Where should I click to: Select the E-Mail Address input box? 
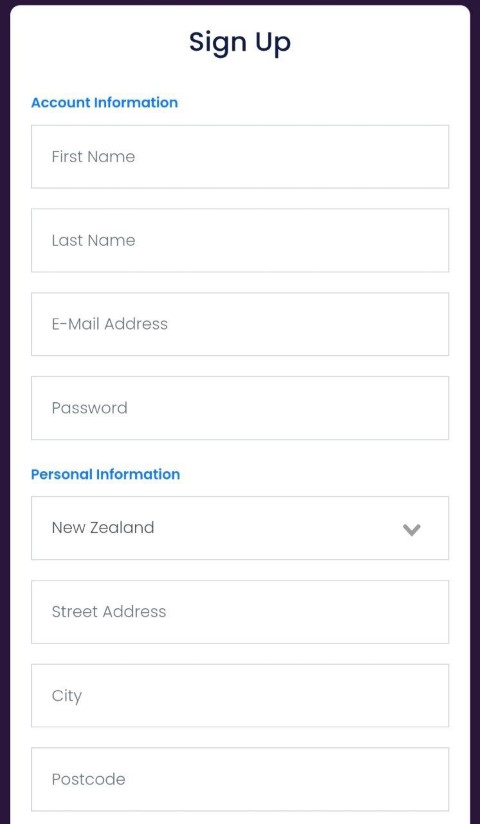pyautogui.click(x=240, y=324)
